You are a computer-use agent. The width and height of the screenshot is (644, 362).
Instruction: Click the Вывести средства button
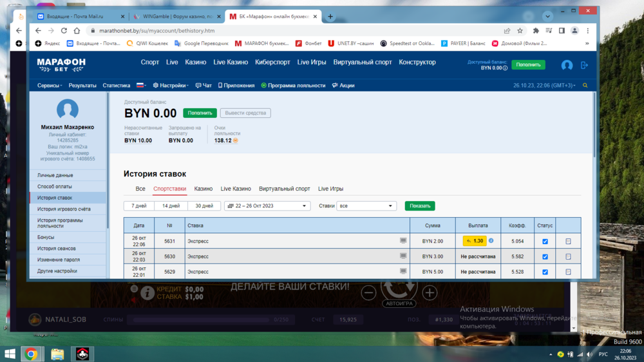[x=245, y=113]
